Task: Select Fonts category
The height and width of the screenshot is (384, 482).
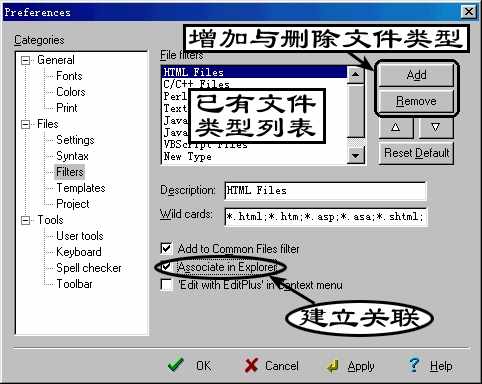Action: (69, 76)
